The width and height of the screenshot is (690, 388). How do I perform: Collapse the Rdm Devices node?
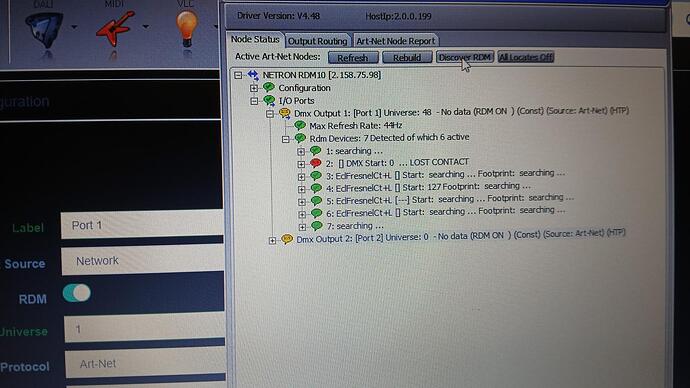(x=286, y=139)
